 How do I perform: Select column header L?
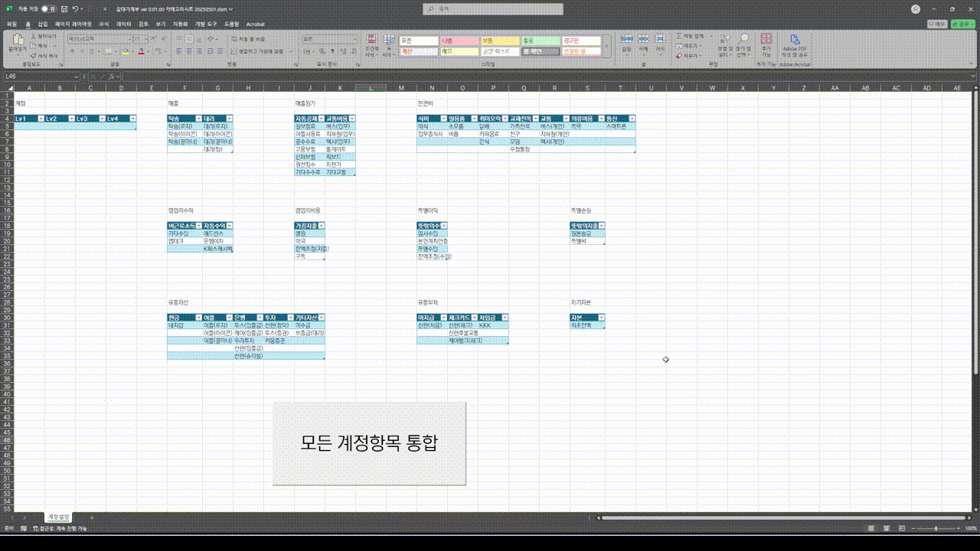click(x=370, y=88)
